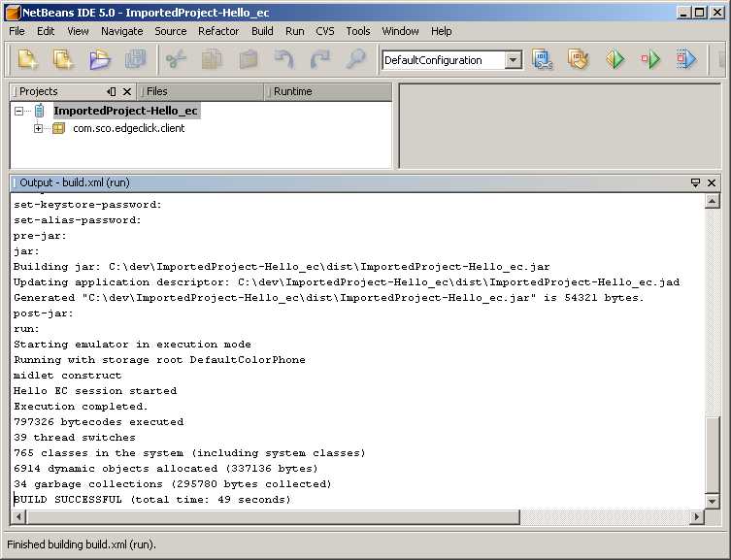Click the output scroll up arrow
The width and height of the screenshot is (731, 560).
[x=712, y=201]
